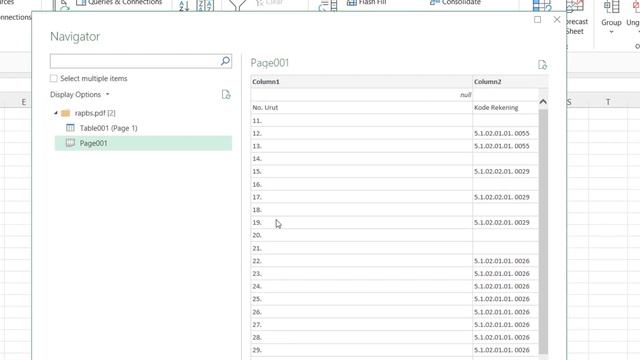Select column T header in worksheet
The height and width of the screenshot is (360, 640).
point(608,102)
